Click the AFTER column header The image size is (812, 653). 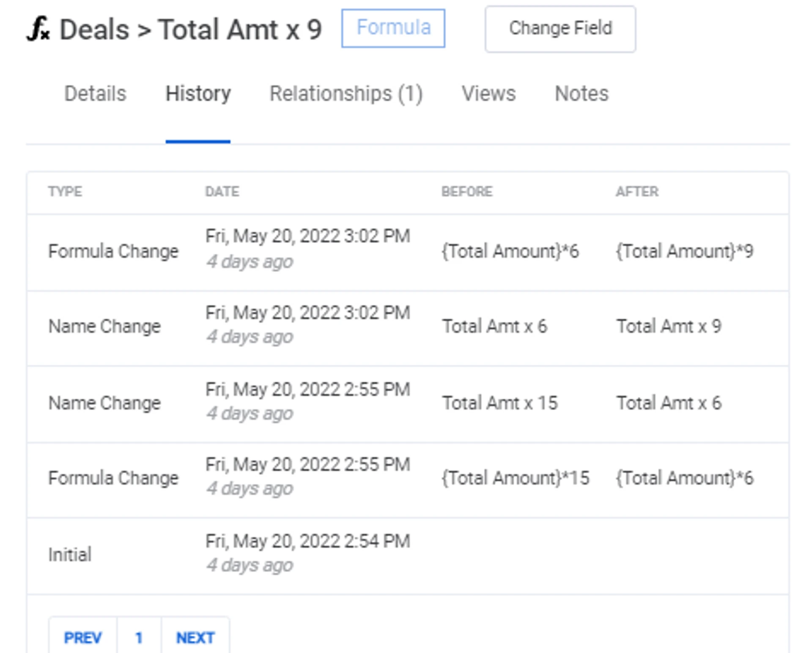coord(637,192)
